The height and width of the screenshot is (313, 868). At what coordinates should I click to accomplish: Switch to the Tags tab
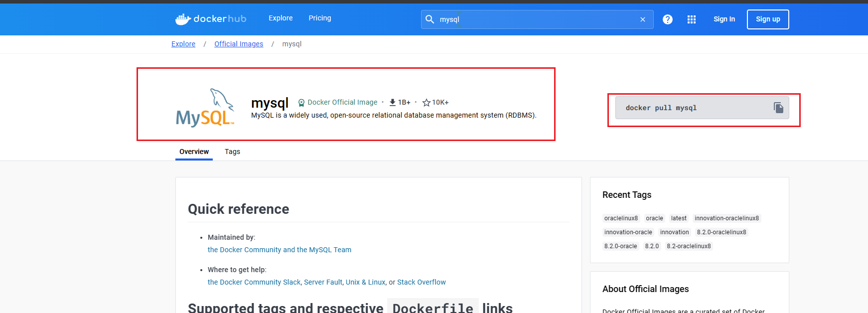(232, 152)
